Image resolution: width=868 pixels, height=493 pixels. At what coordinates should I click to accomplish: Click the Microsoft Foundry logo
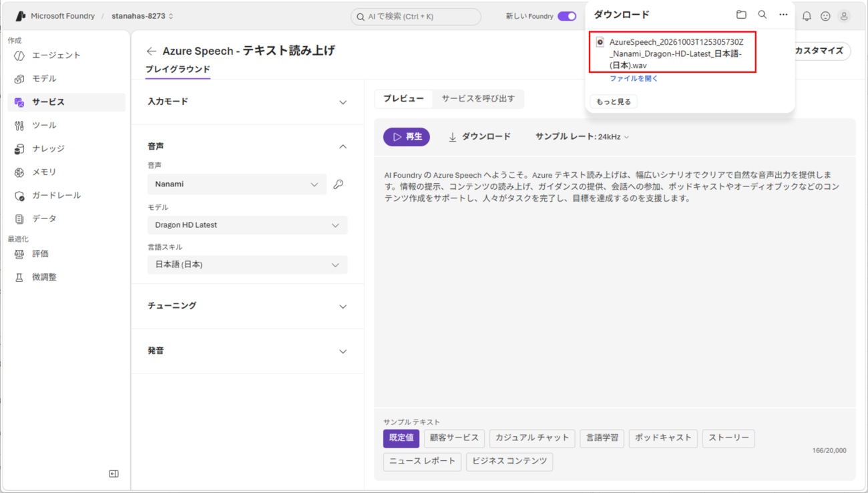tap(21, 16)
